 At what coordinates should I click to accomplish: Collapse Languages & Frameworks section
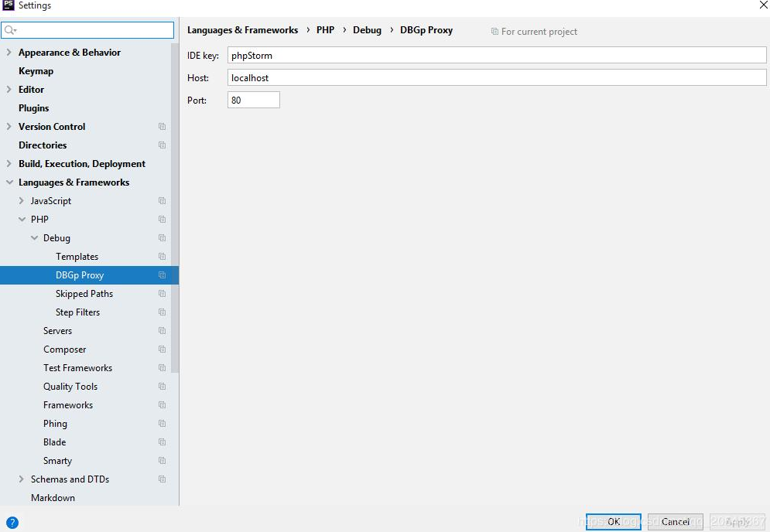coord(9,182)
